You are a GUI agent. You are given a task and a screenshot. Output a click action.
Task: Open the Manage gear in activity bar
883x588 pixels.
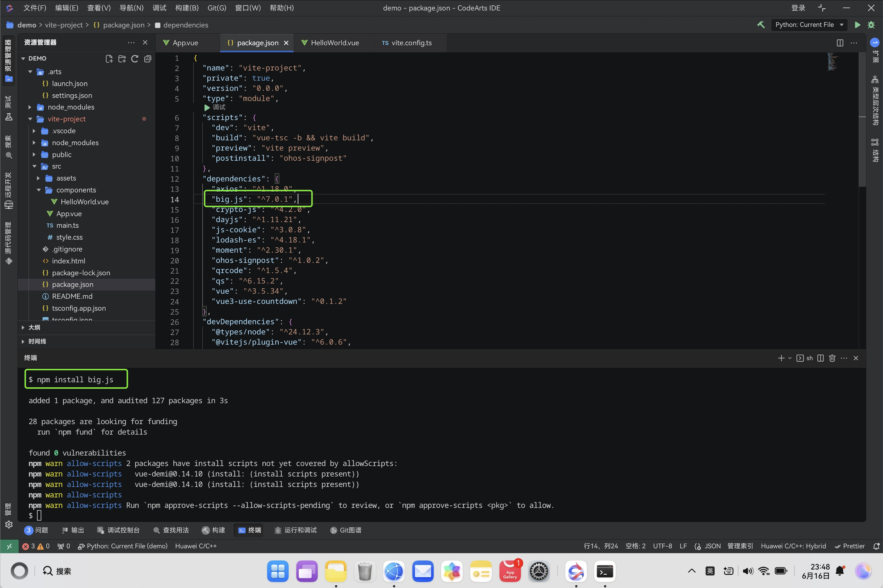(9, 524)
